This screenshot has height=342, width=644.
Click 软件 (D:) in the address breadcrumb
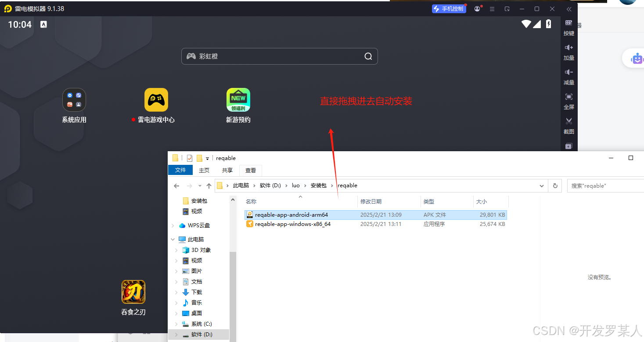(x=270, y=186)
